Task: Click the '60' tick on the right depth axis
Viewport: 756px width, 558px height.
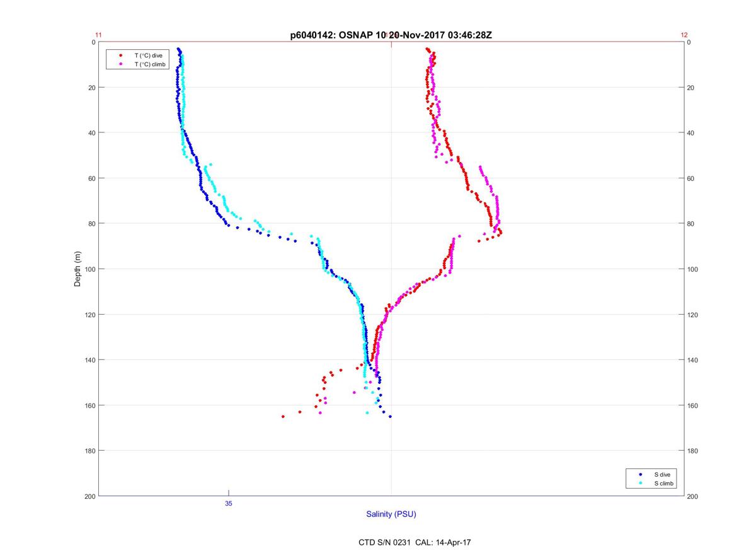Action: (691, 178)
